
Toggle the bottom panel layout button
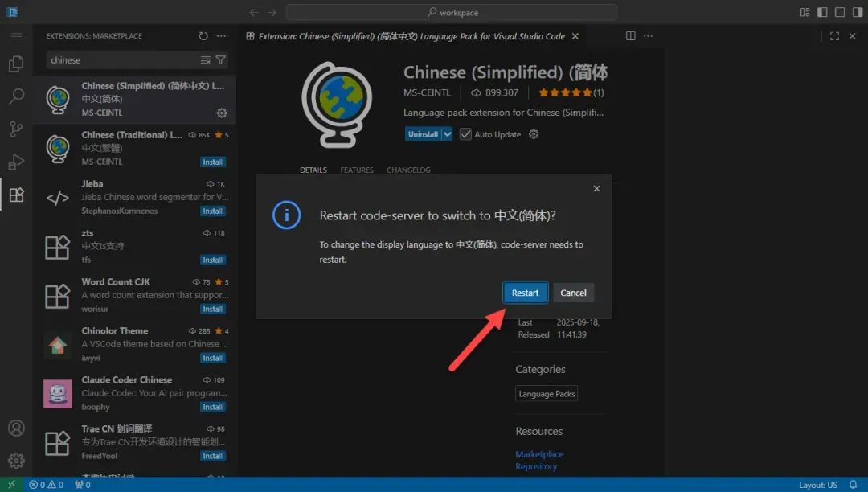pos(840,12)
